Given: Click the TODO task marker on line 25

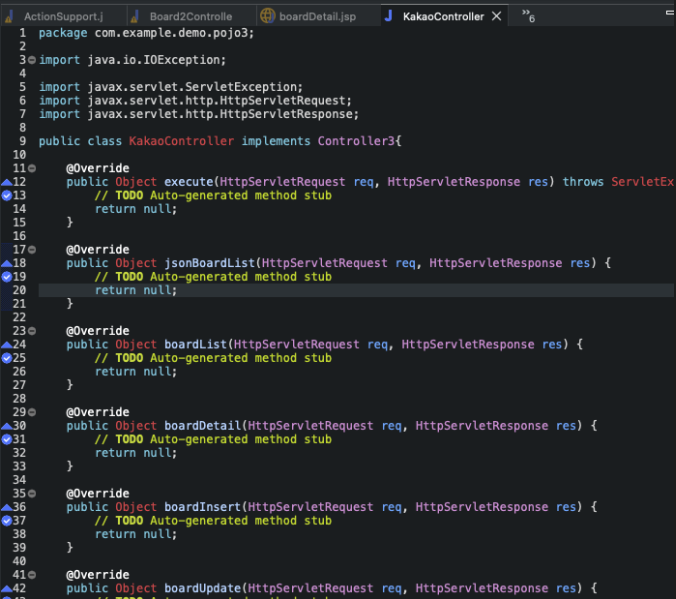Looking at the screenshot, I should [x=6, y=358].
